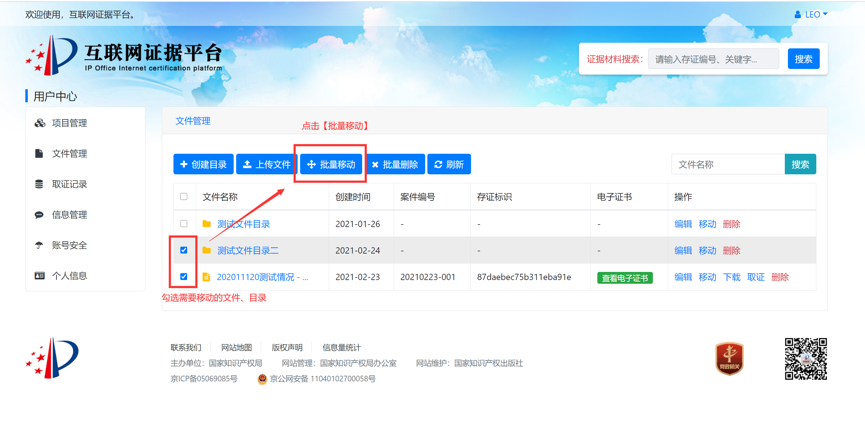Uncheck the 测试文件目录二 row checkbox

point(184,250)
